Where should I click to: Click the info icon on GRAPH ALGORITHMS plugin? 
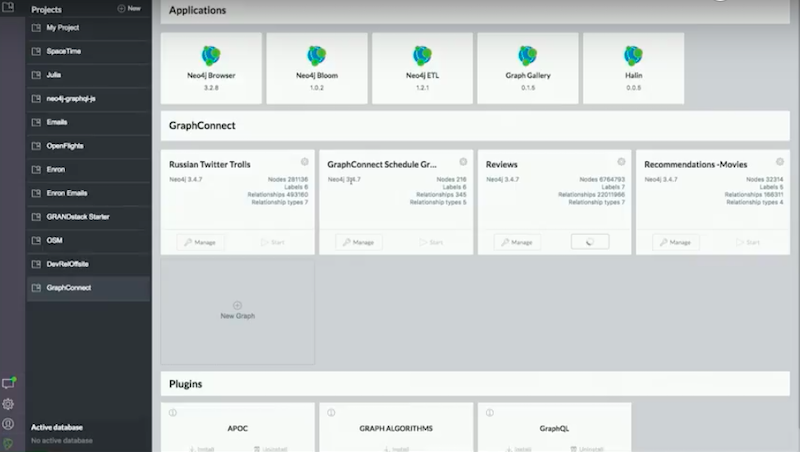331,413
